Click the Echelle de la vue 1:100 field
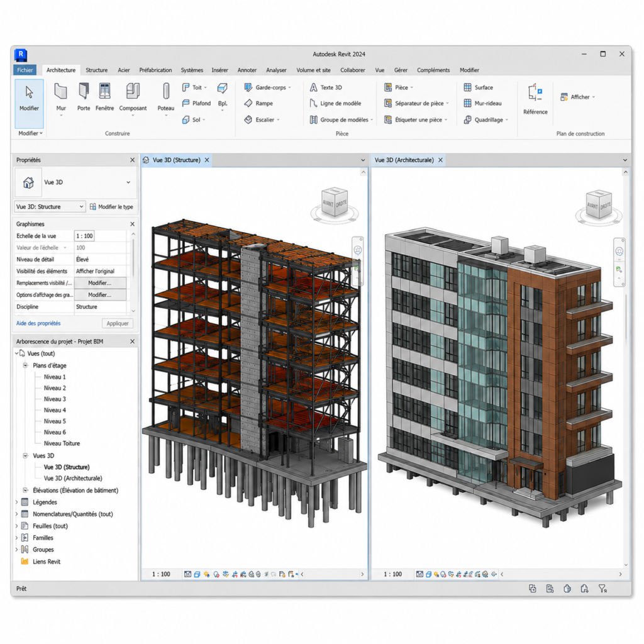This screenshot has height=644, width=644. [x=85, y=236]
